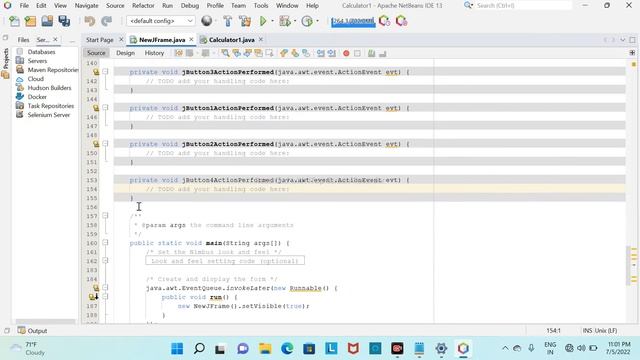Open the Refactor menu
This screenshot has width=640, height=360.
point(143,6)
